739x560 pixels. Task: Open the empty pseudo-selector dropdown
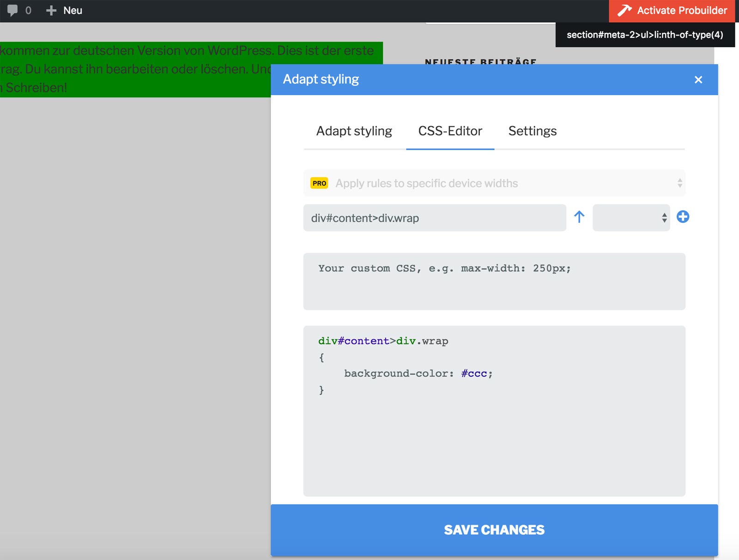(x=631, y=217)
